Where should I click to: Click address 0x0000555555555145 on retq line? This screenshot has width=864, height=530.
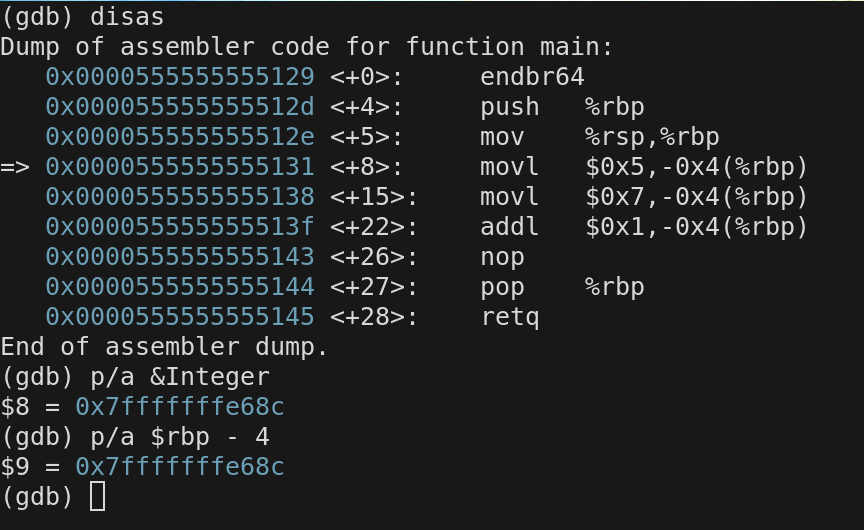tap(180, 317)
